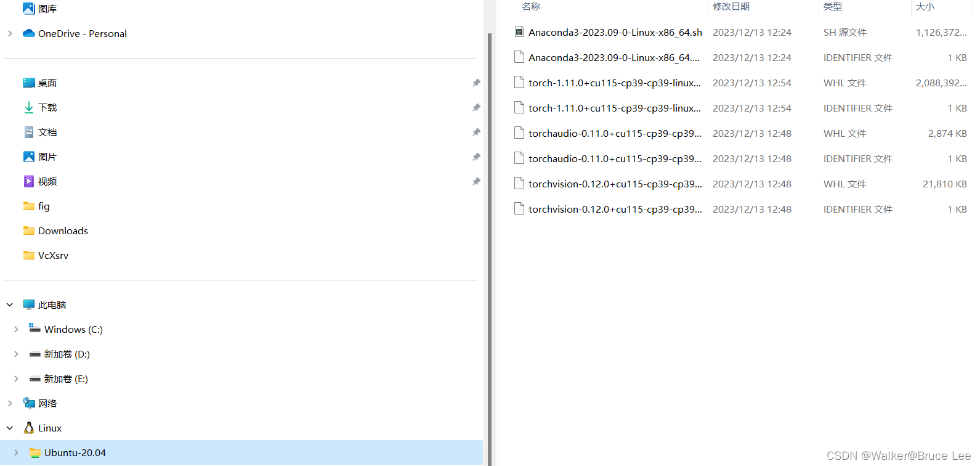Select the VcXsrv label in navigation pane
Viewport: 980px width, 466px height.
point(53,255)
